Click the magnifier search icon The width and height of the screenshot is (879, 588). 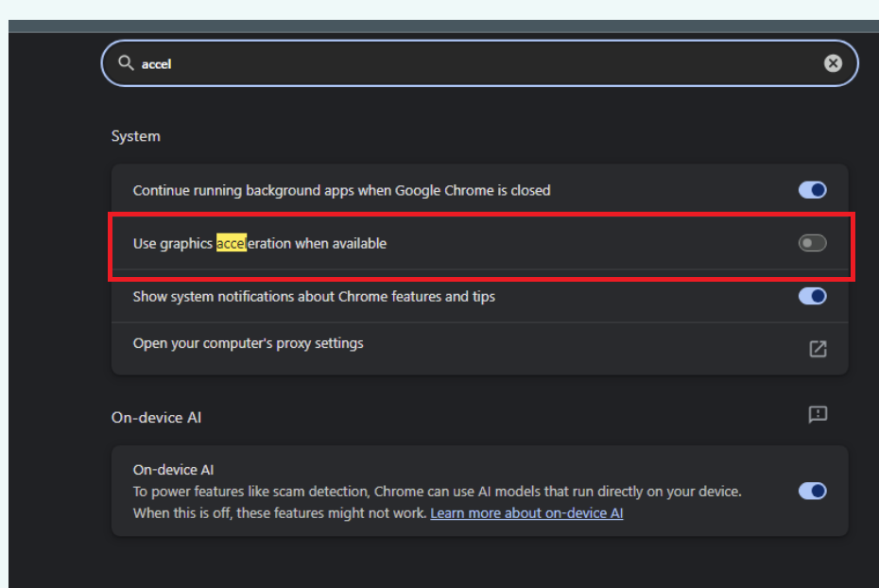tap(126, 62)
